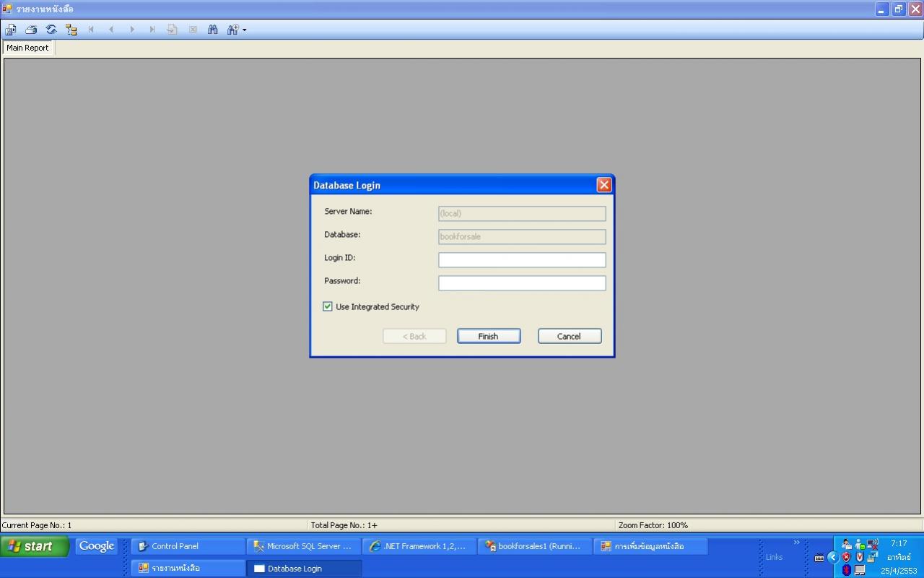Click the greyed-out Back button
Viewport: 924px width, 578px height.
coord(414,336)
